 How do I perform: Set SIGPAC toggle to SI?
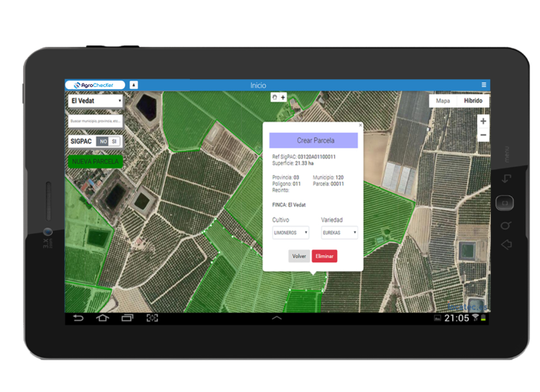[x=115, y=141]
